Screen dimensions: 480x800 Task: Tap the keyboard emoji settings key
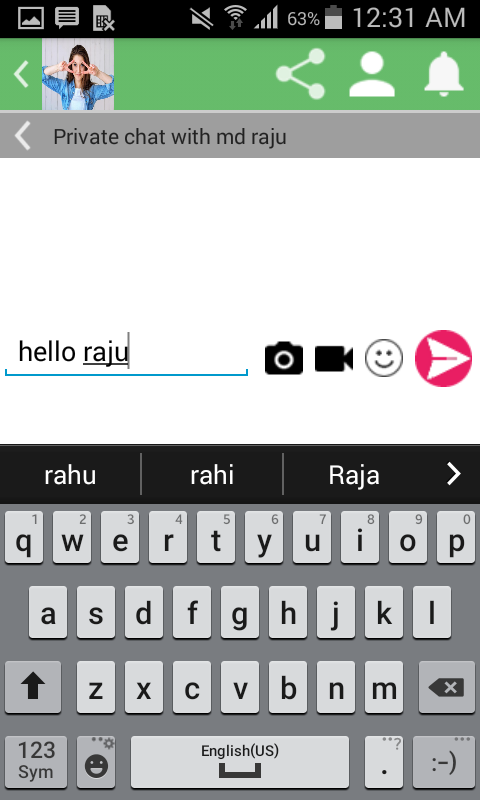[96, 762]
